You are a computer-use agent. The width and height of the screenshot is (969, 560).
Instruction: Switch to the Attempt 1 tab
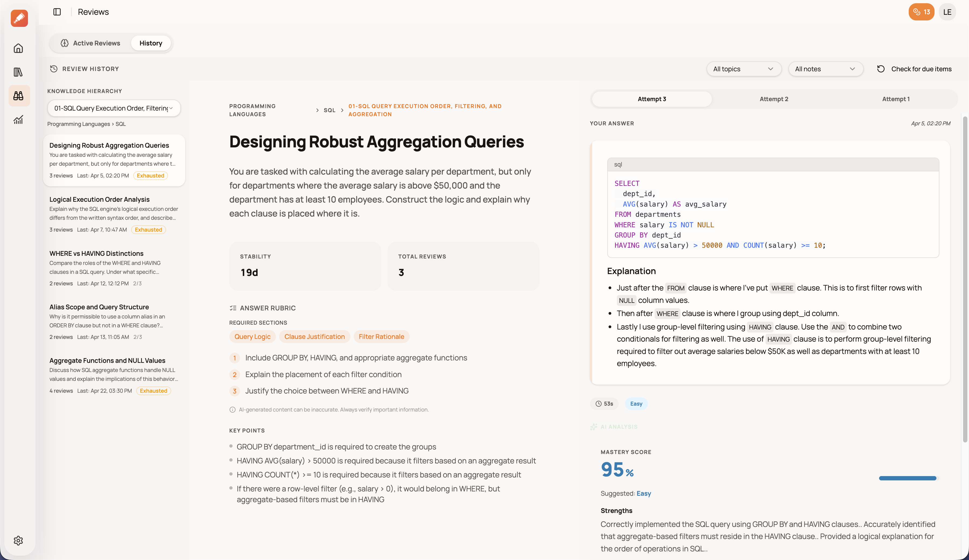pos(896,99)
